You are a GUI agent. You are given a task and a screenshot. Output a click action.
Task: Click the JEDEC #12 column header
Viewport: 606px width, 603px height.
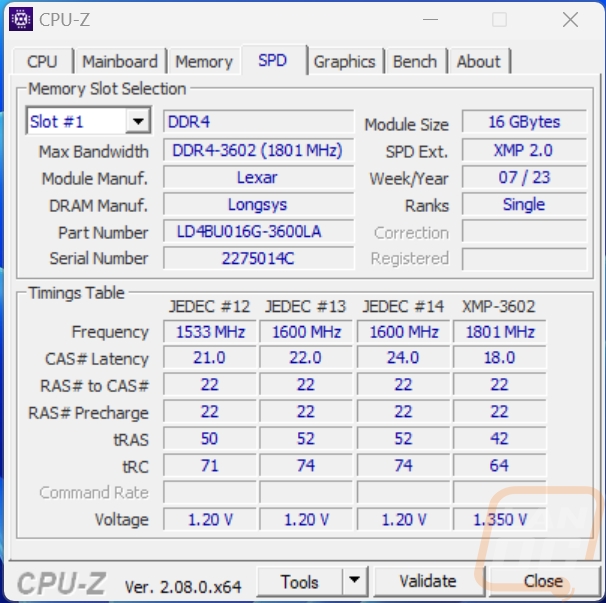[x=209, y=307]
